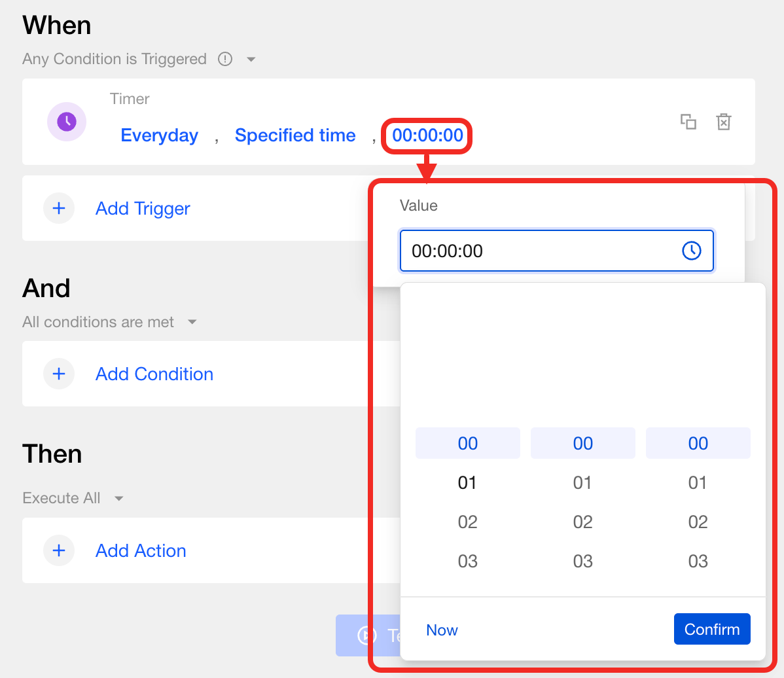Expand Any Condition is Triggered dropdown
The height and width of the screenshot is (678, 784).
point(251,60)
